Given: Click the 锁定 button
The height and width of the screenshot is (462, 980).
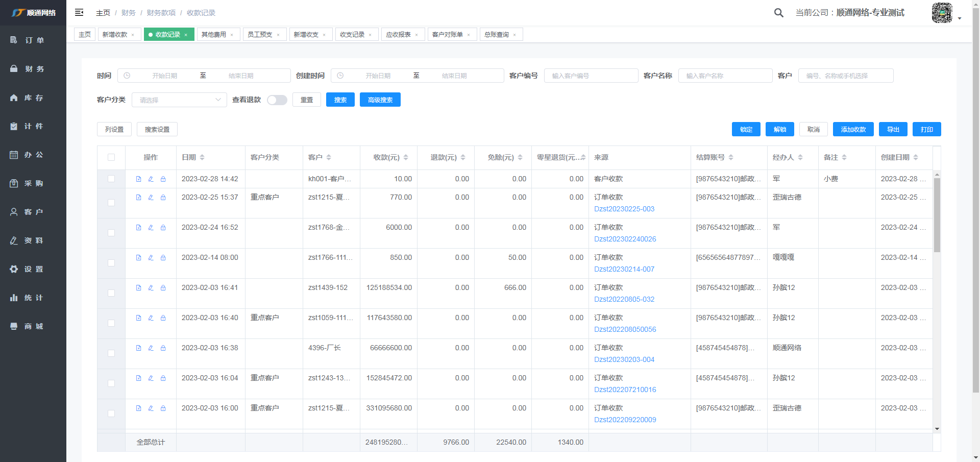Looking at the screenshot, I should (746, 130).
